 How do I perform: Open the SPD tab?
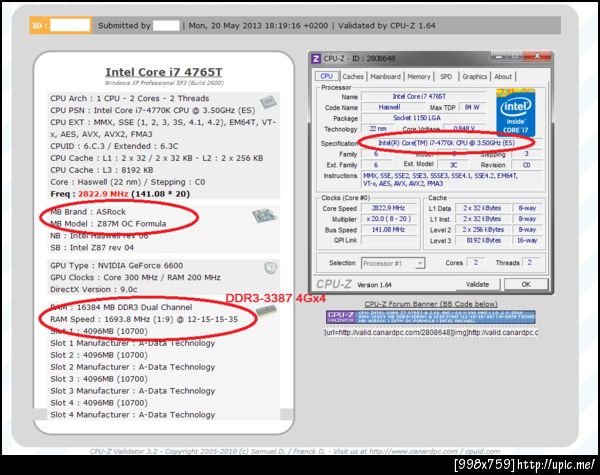[446, 77]
